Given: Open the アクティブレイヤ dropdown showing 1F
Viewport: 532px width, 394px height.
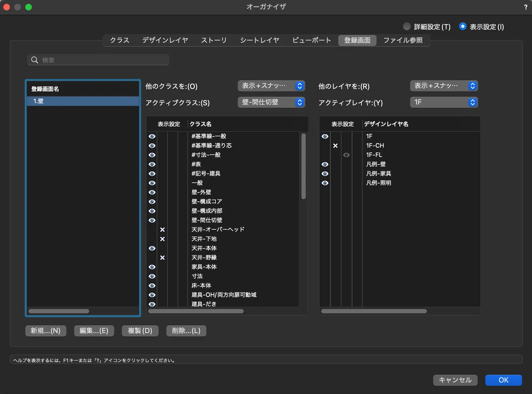Looking at the screenshot, I should (444, 102).
